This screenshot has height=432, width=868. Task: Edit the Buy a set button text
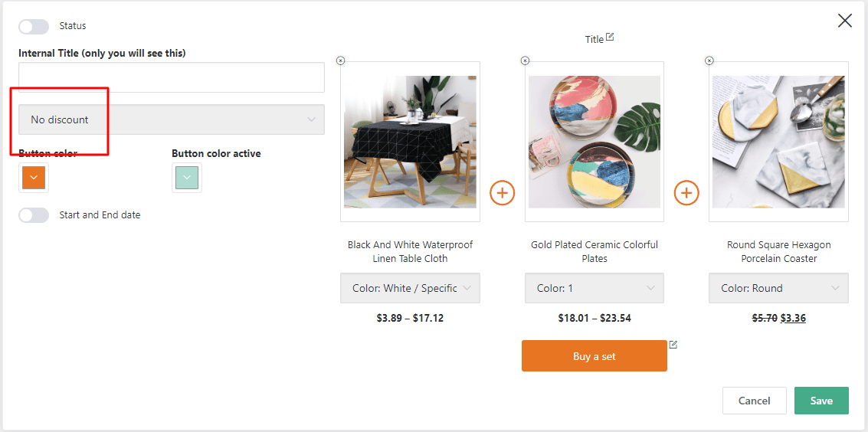point(673,345)
